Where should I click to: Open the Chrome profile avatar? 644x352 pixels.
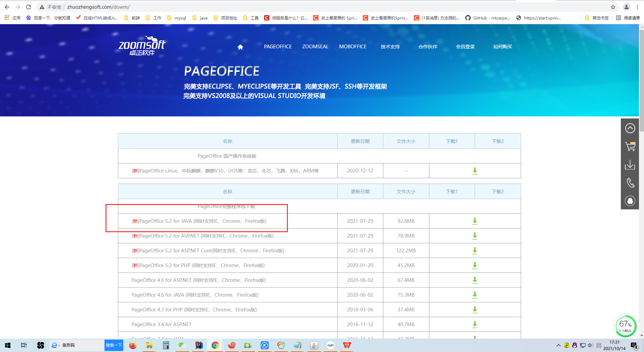(x=627, y=7)
